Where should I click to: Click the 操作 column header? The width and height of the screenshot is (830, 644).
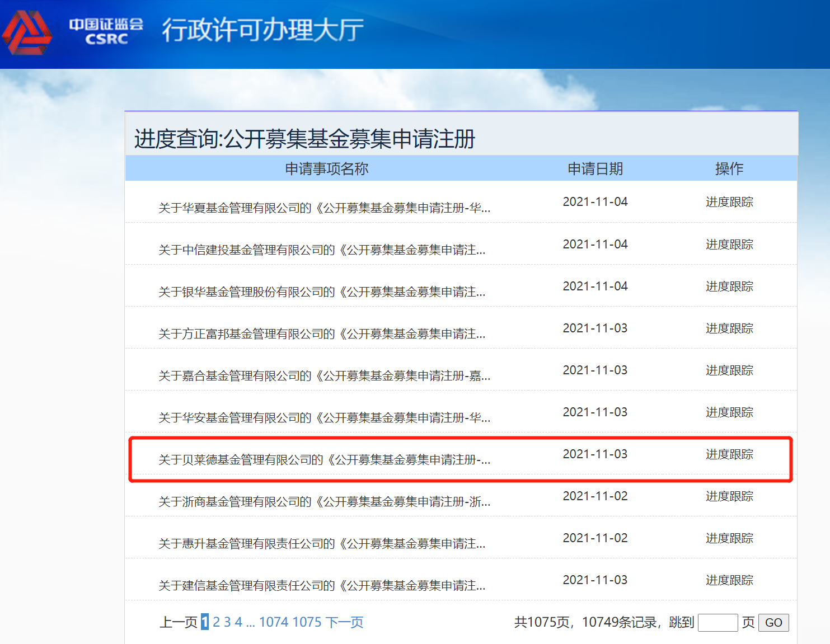(x=729, y=168)
